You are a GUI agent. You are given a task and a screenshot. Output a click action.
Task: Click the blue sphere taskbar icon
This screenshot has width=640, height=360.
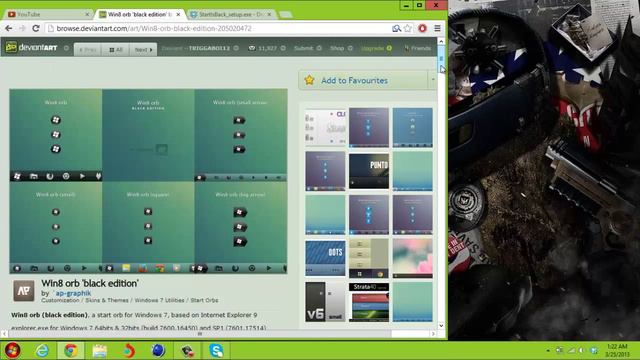click(158, 351)
